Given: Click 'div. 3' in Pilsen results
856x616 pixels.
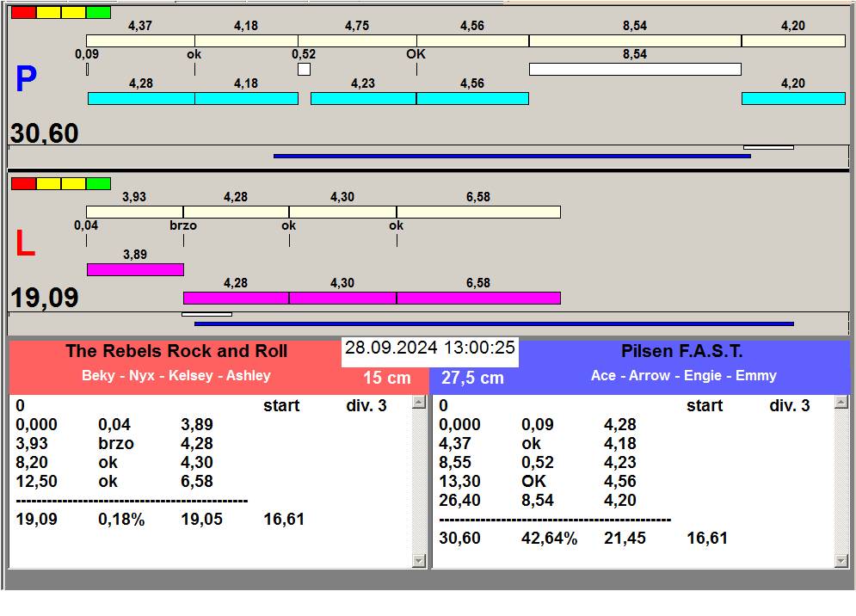Looking at the screenshot, I should click(x=790, y=406).
